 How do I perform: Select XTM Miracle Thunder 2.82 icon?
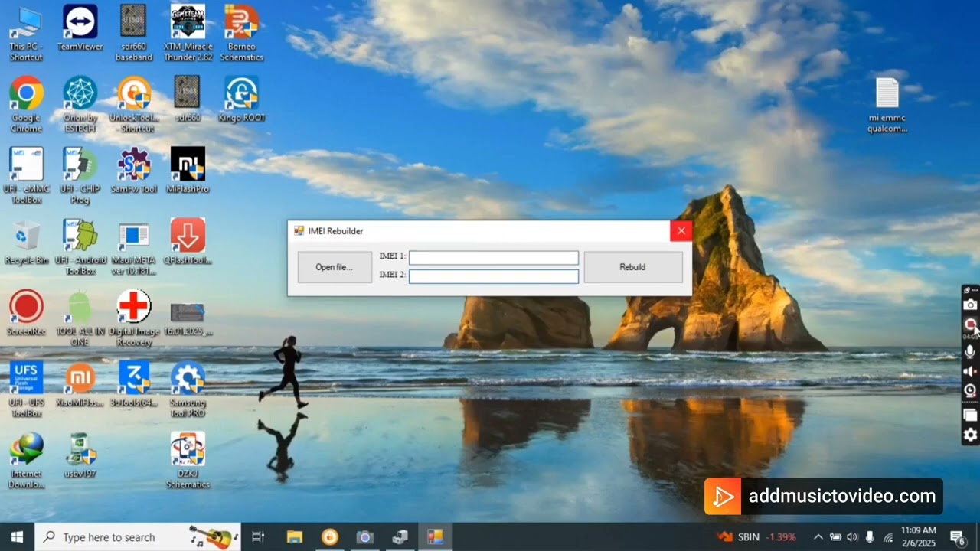point(188,34)
